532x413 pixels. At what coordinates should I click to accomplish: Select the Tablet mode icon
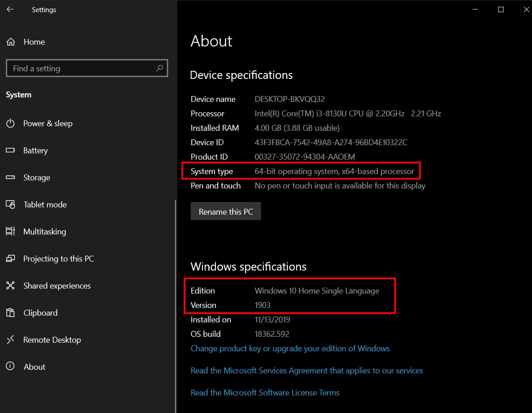coord(10,204)
